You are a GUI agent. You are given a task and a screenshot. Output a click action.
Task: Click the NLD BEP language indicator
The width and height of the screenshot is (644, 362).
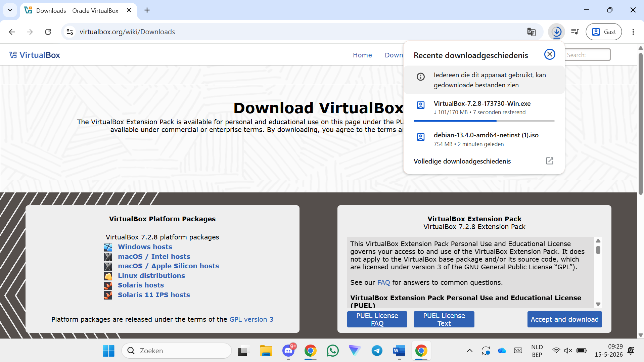coord(537,351)
